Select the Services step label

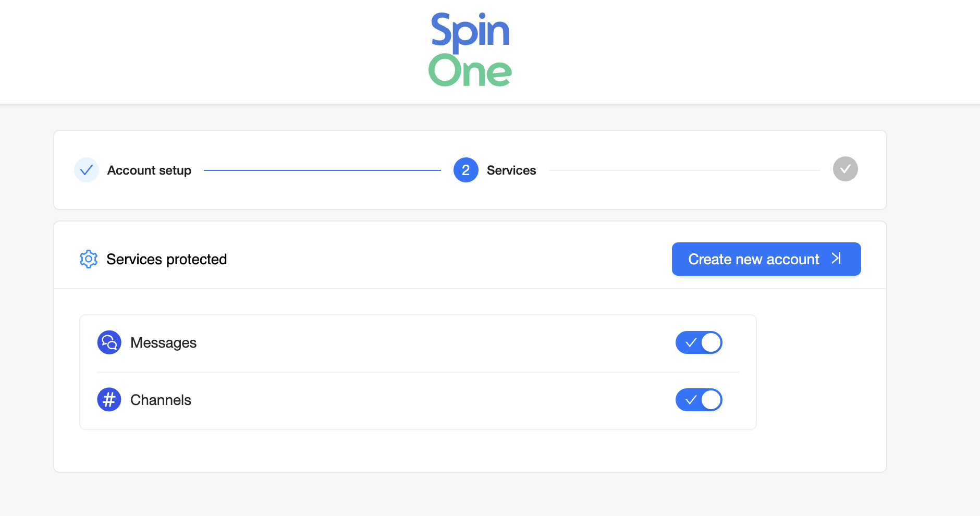pyautogui.click(x=511, y=170)
